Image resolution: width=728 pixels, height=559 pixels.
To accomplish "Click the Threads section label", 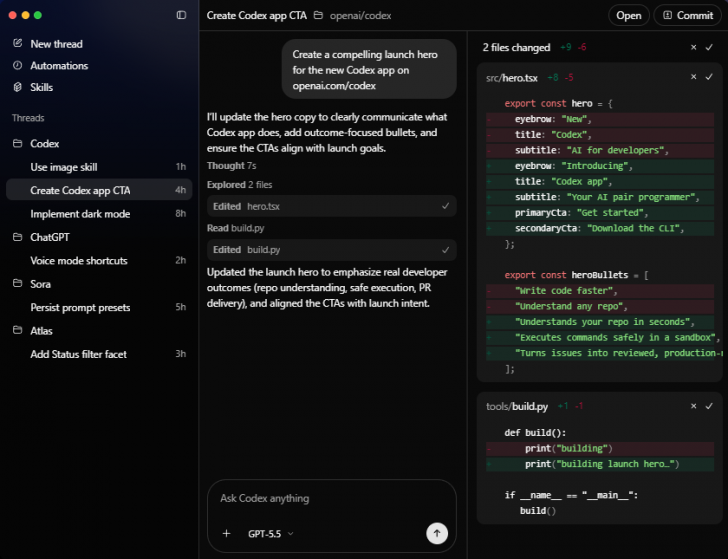I will point(28,118).
